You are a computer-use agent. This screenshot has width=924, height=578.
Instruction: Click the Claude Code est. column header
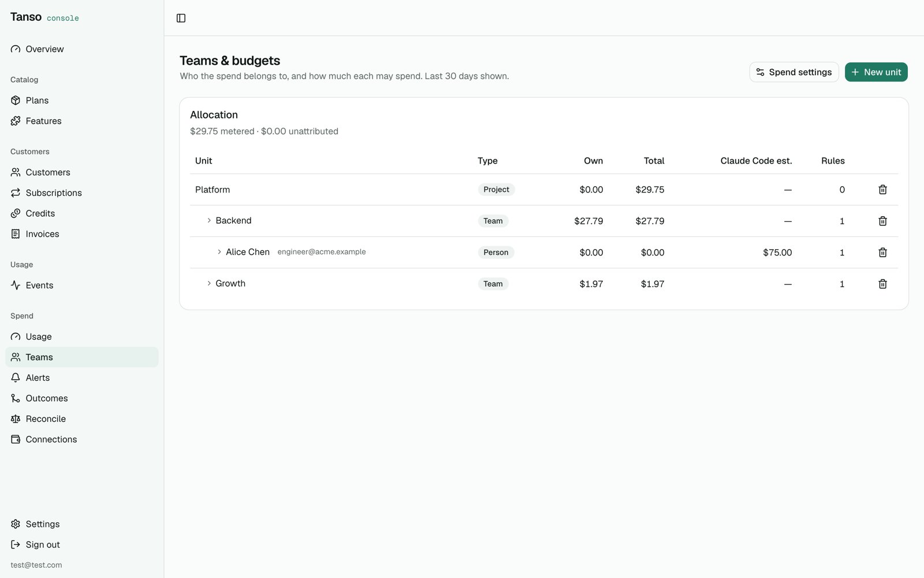pyautogui.click(x=756, y=161)
